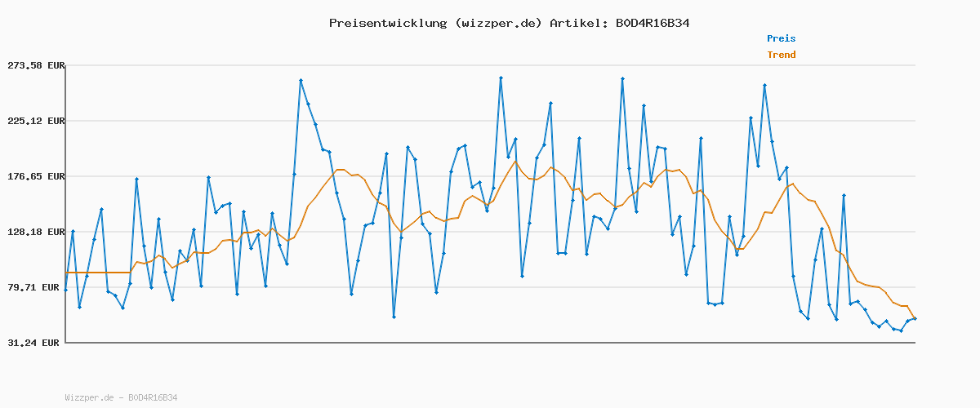The width and height of the screenshot is (980, 408).
Task: Click the bottom x-axis baseline of the chart
Action: 490,343
